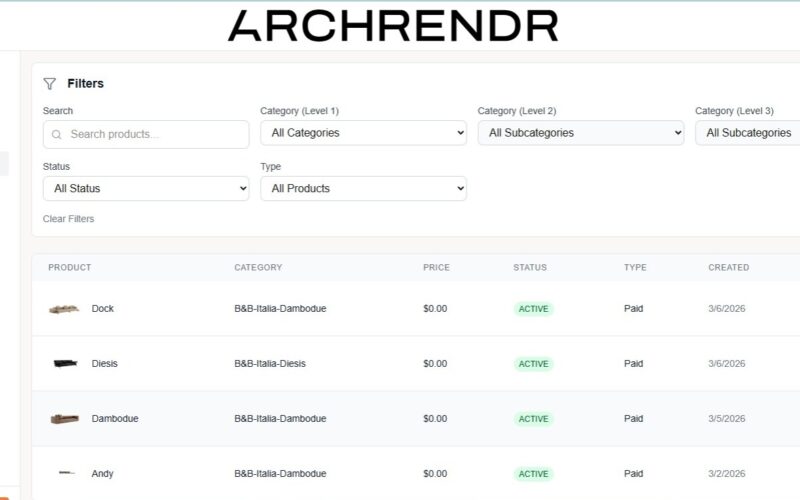Sort by the Product column header
Viewport: 800px width, 500px height.
pyautogui.click(x=69, y=268)
